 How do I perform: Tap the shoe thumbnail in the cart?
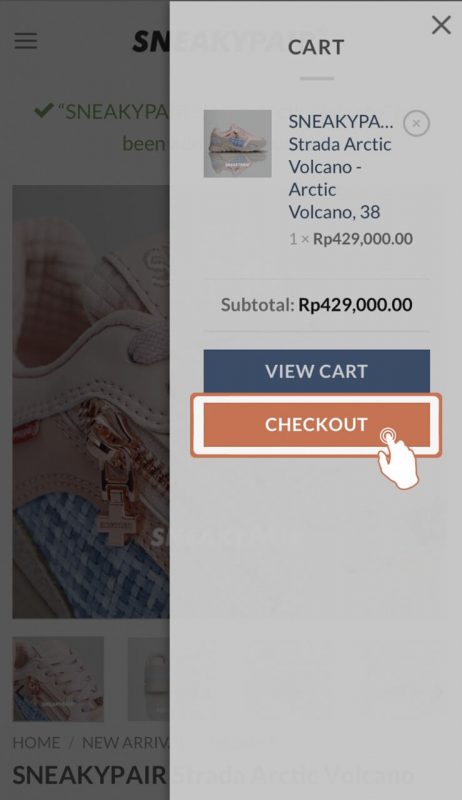238,143
